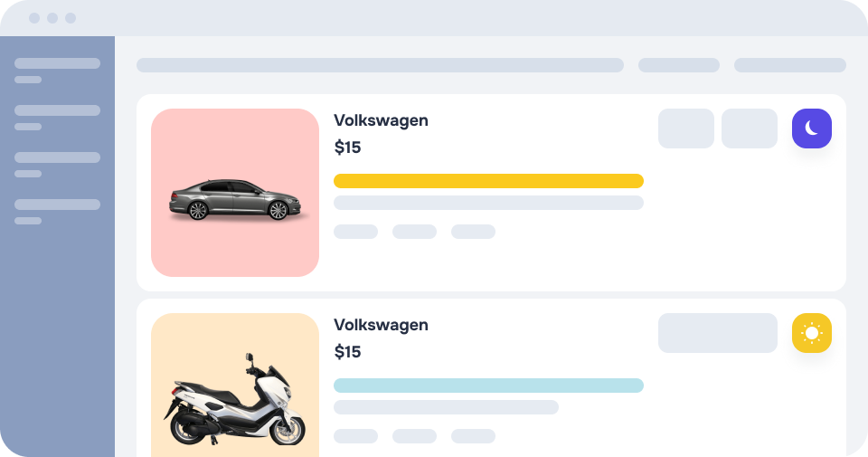Click the yellow progress bar on the car card
868x457 pixels.
coord(488,181)
